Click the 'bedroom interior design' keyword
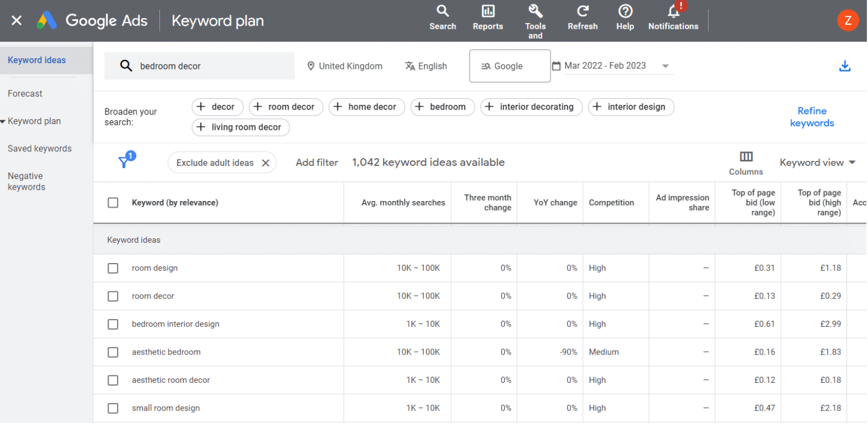 tap(176, 324)
